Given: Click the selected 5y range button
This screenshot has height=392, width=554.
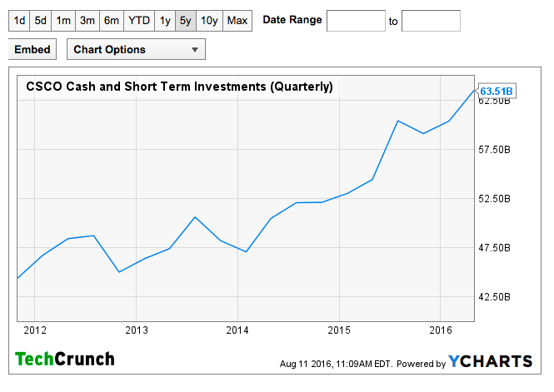Looking at the screenshot, I should [185, 20].
